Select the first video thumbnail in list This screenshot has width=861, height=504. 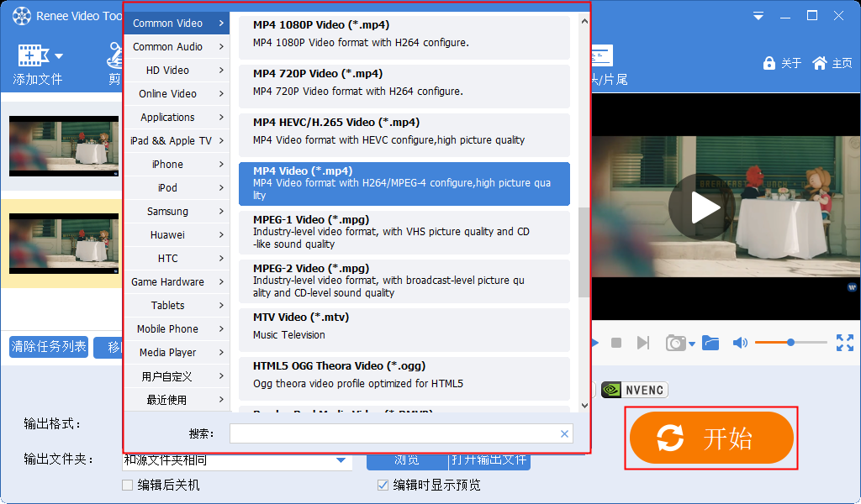(64, 146)
